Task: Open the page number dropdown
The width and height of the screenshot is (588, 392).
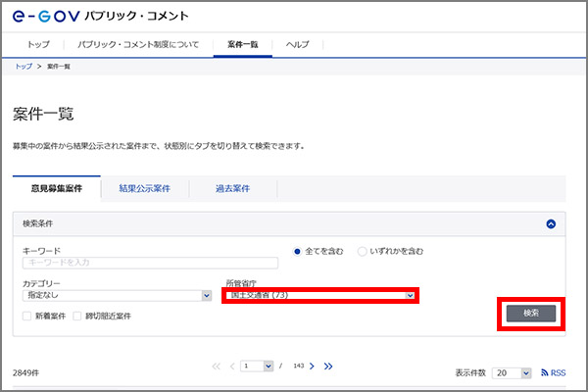Action: 258,366
